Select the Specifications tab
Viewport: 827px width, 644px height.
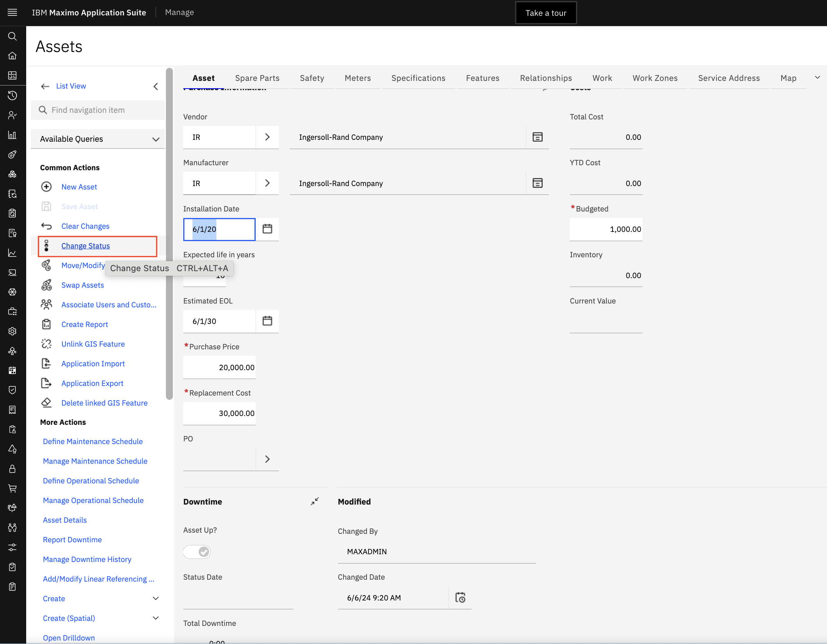tap(418, 78)
